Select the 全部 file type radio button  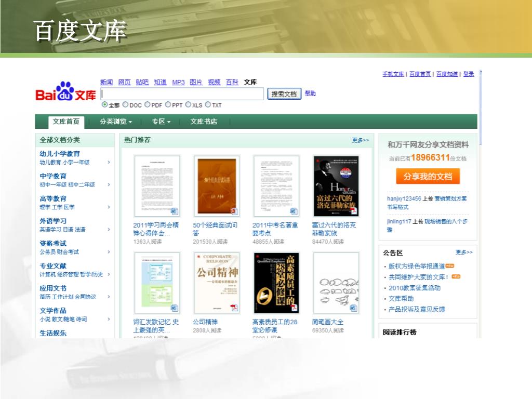pyautogui.click(x=105, y=104)
